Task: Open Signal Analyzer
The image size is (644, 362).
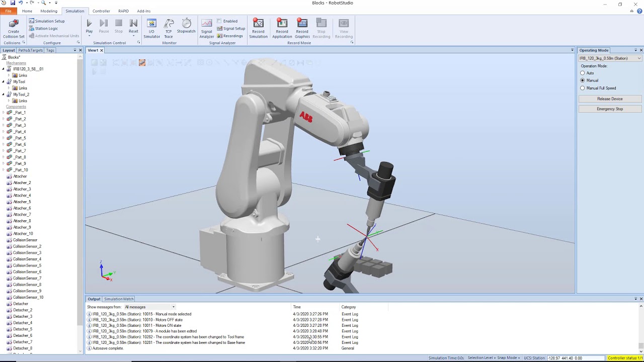Action: click(x=207, y=29)
